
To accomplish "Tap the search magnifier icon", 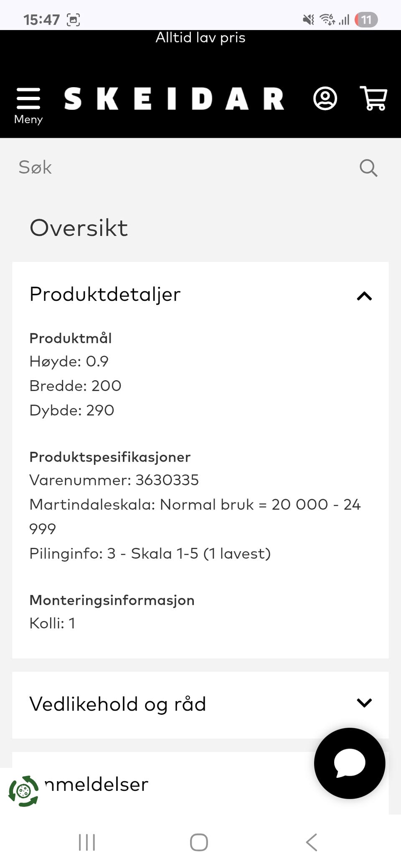I will pyautogui.click(x=368, y=168).
